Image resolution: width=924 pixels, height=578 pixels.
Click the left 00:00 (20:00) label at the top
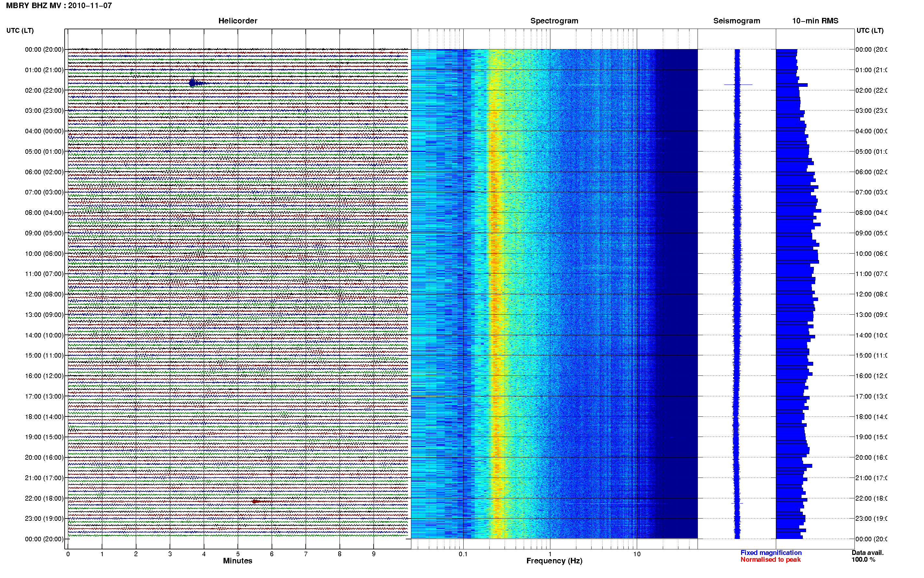[44, 49]
